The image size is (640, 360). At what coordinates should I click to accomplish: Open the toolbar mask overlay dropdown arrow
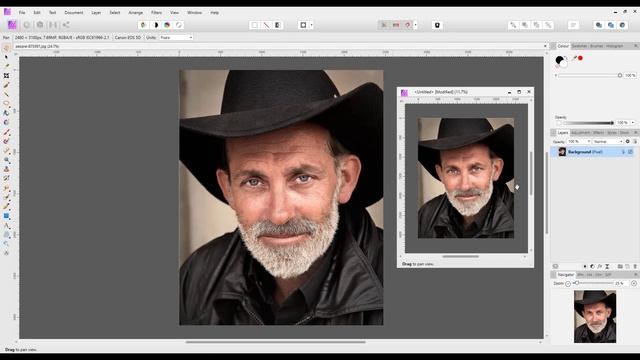(x=311, y=25)
